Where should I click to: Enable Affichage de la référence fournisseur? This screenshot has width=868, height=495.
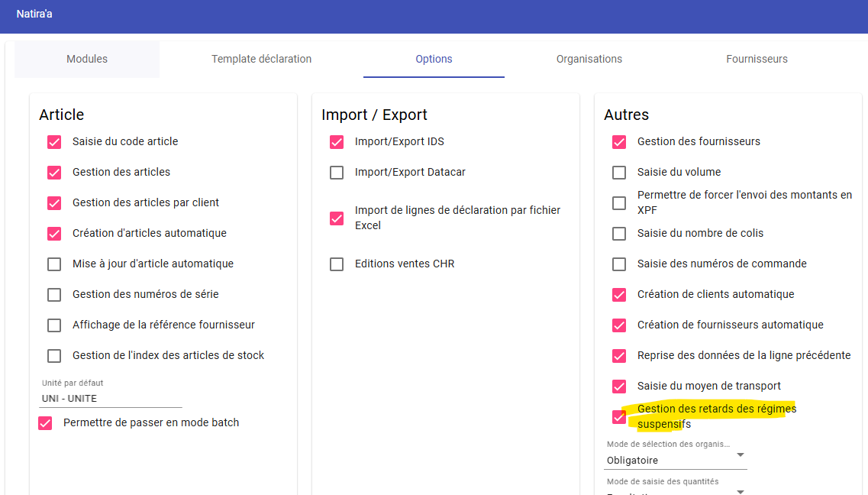point(54,325)
